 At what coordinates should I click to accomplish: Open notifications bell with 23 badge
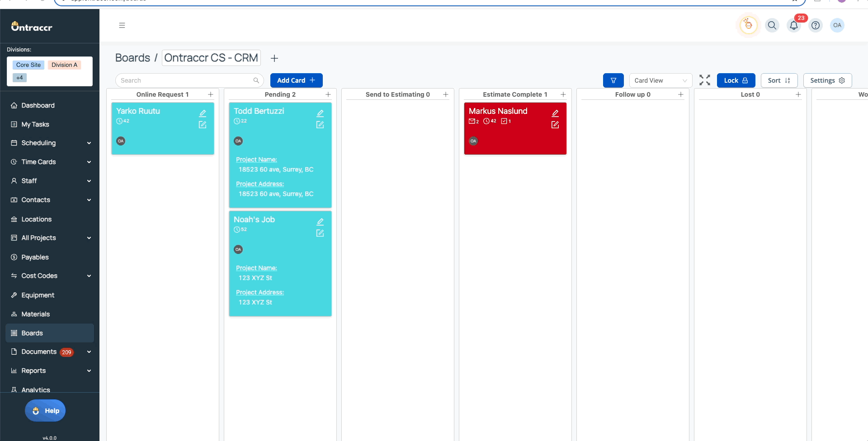[794, 25]
